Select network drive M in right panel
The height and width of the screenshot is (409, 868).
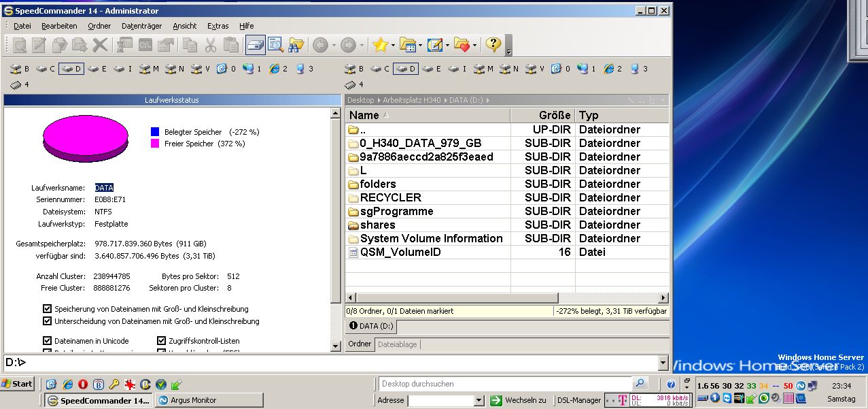(486, 69)
